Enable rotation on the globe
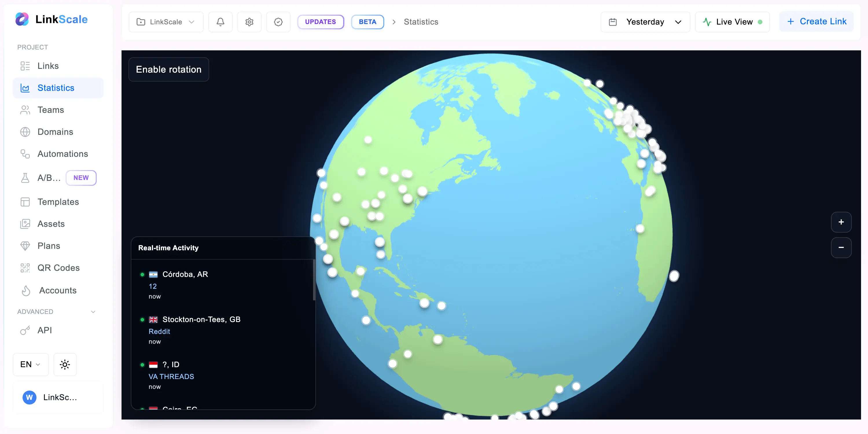 (x=168, y=69)
